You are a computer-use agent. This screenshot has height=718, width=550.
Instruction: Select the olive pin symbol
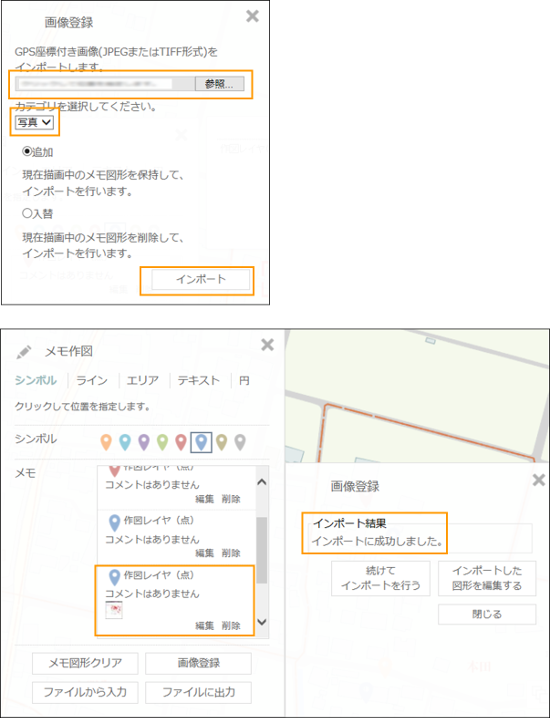222,442
